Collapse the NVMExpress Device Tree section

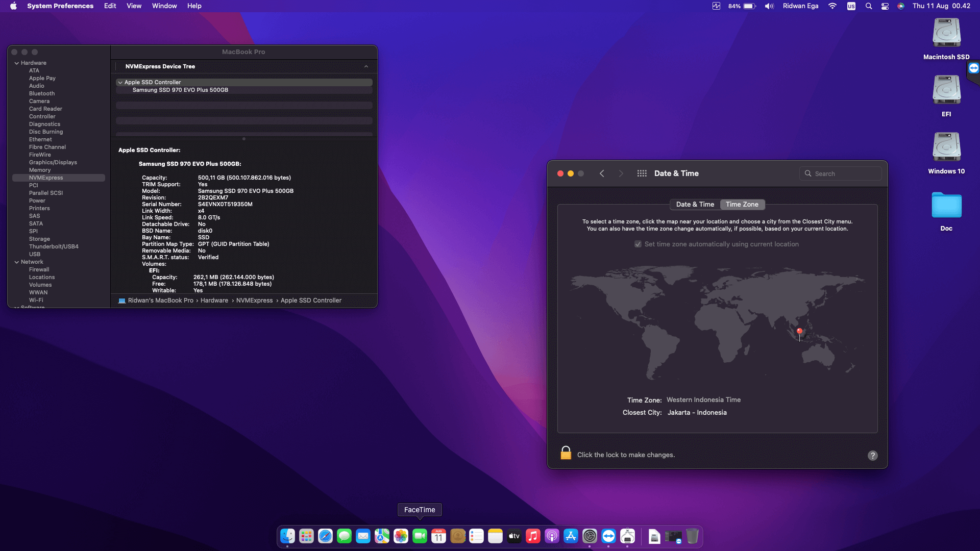click(x=366, y=66)
